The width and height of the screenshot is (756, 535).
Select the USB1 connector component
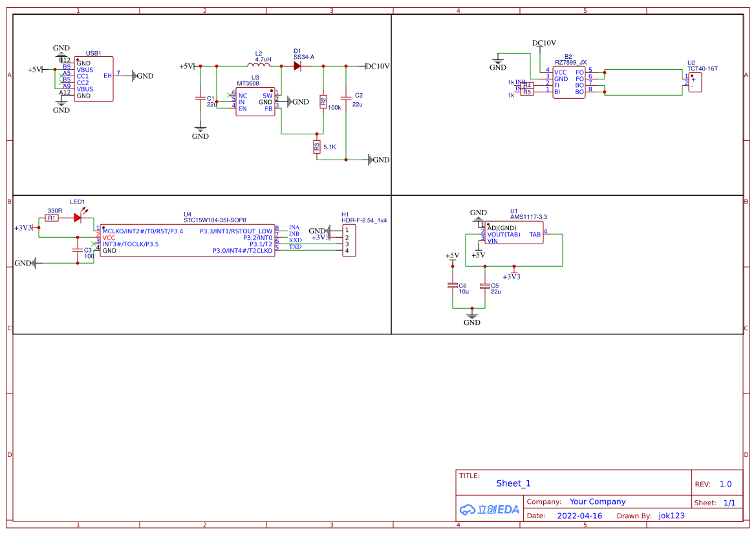(x=94, y=79)
